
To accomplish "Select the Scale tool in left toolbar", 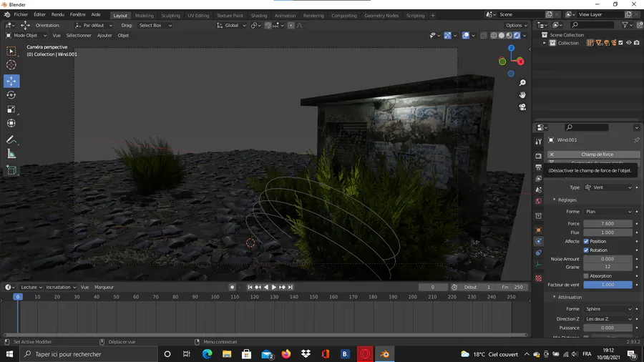I will (x=11, y=109).
